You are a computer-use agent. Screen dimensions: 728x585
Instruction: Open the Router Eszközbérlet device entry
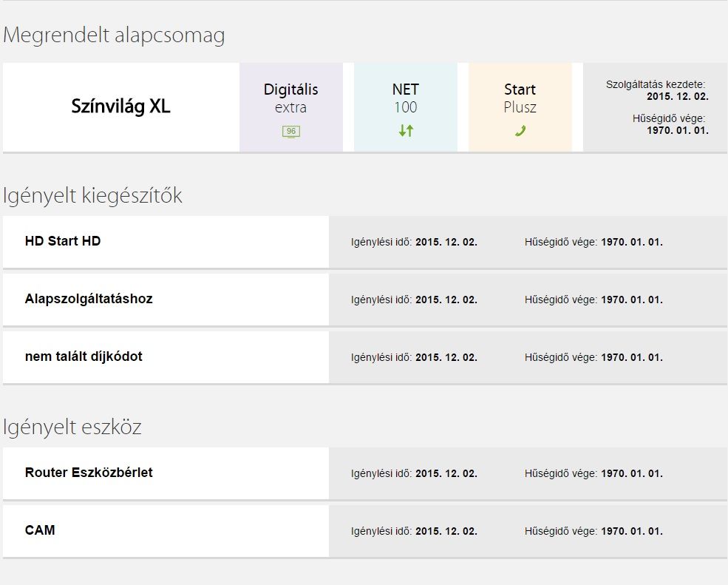point(89,473)
